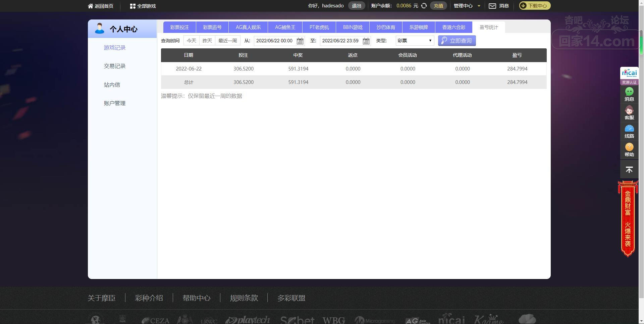Refresh the account balance icon

point(424,6)
